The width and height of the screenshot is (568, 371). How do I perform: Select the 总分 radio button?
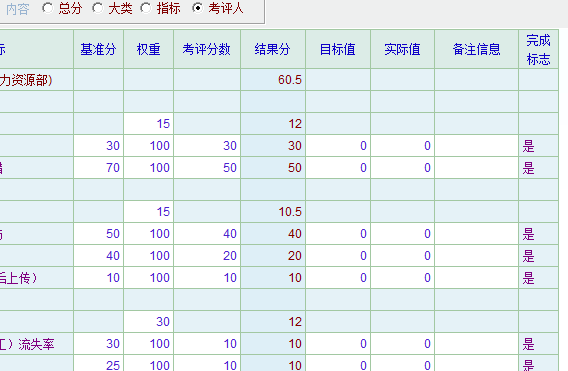[47, 8]
